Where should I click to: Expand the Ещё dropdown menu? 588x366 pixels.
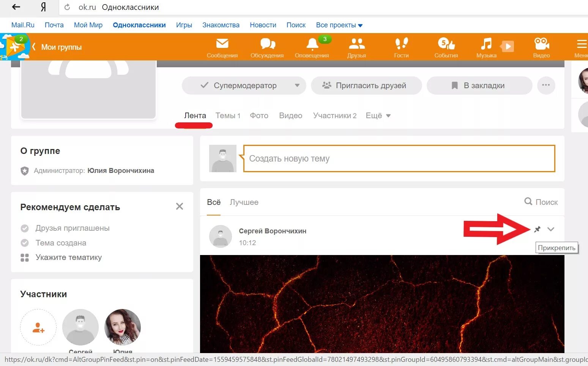(x=378, y=116)
